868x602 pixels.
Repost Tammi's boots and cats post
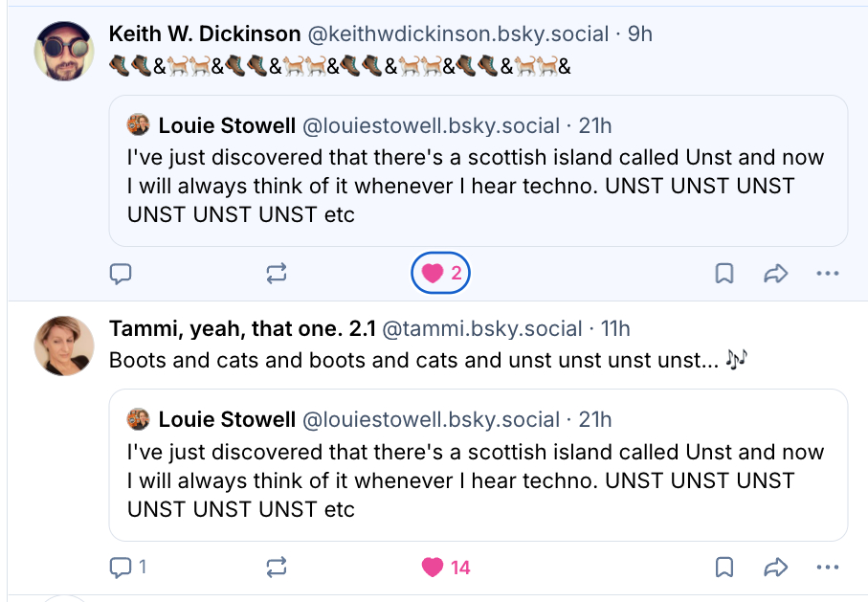[276, 568]
